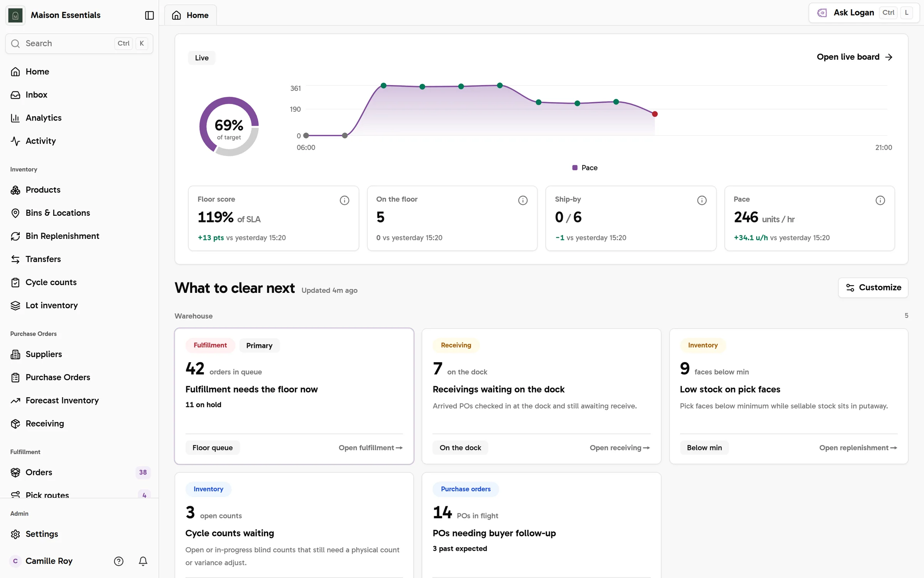Open the live board link

click(854, 57)
